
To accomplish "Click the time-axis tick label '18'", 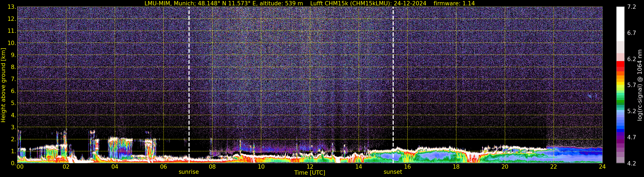I will [456, 167].
